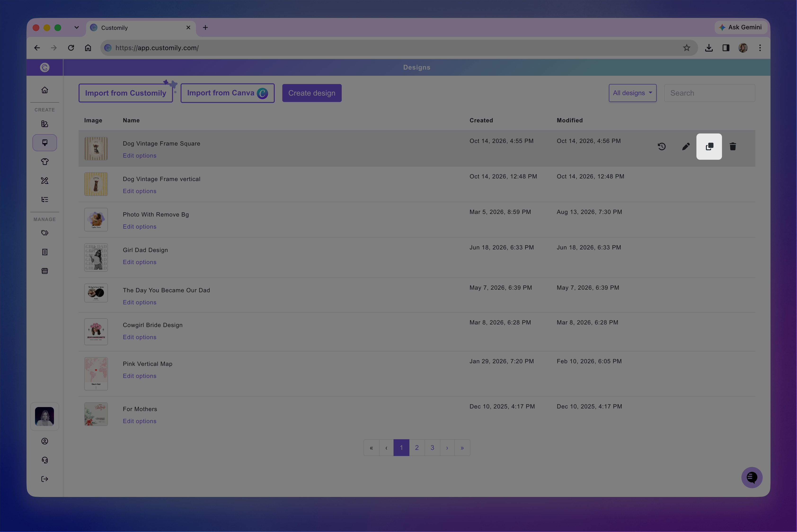The image size is (797, 532).
Task: Open the tags icon under MANAGE
Action: [x=45, y=233]
